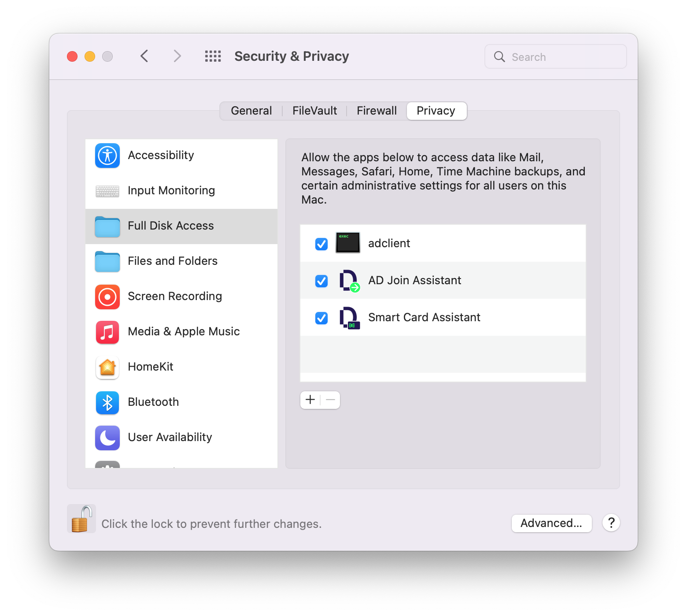Disable AD Join Assistant full disk access
The image size is (687, 616).
click(x=321, y=281)
